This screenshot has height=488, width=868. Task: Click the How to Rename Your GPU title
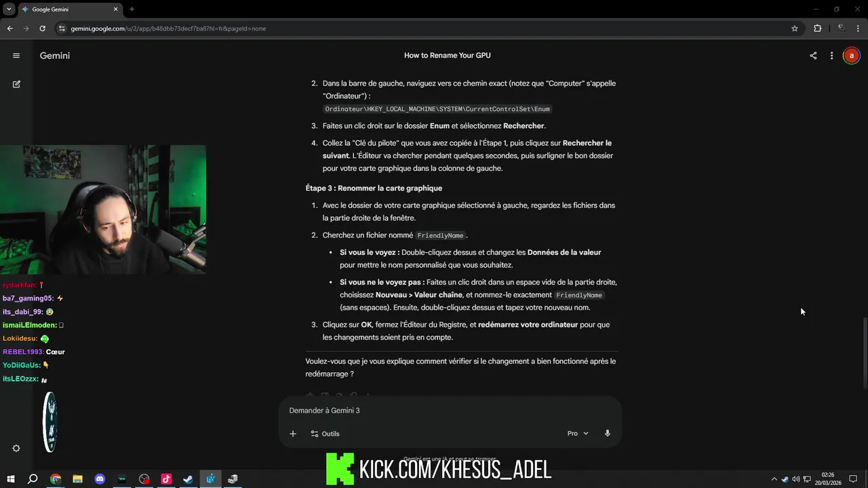click(x=448, y=56)
